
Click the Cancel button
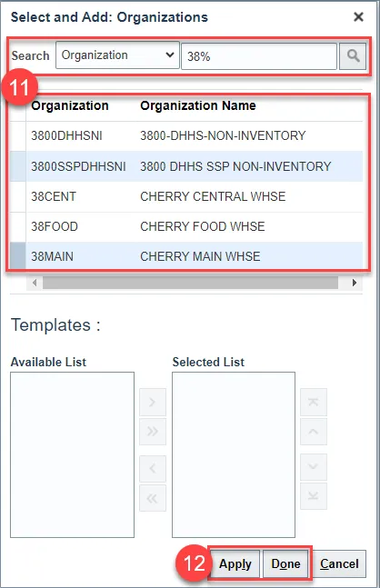pos(339,564)
